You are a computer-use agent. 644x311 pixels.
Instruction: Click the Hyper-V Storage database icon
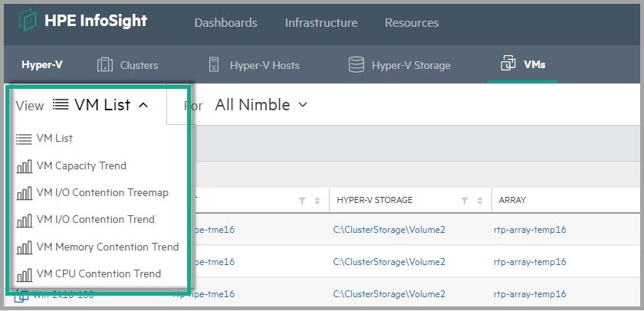(x=356, y=65)
